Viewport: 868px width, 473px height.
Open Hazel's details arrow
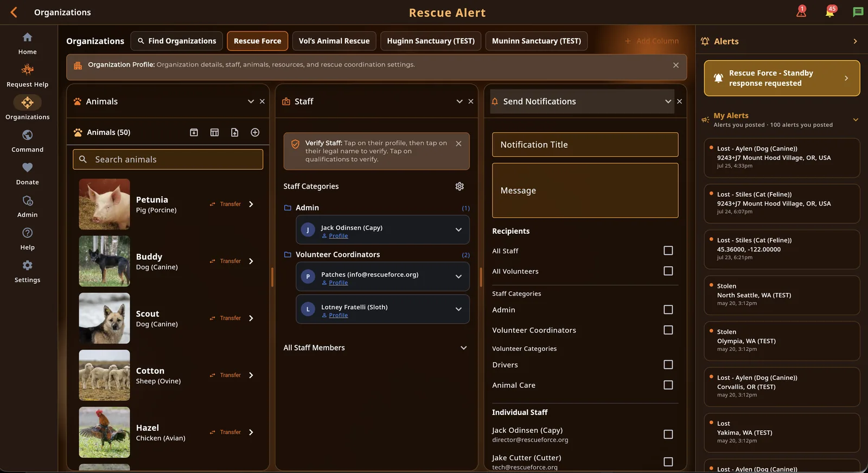coord(251,432)
